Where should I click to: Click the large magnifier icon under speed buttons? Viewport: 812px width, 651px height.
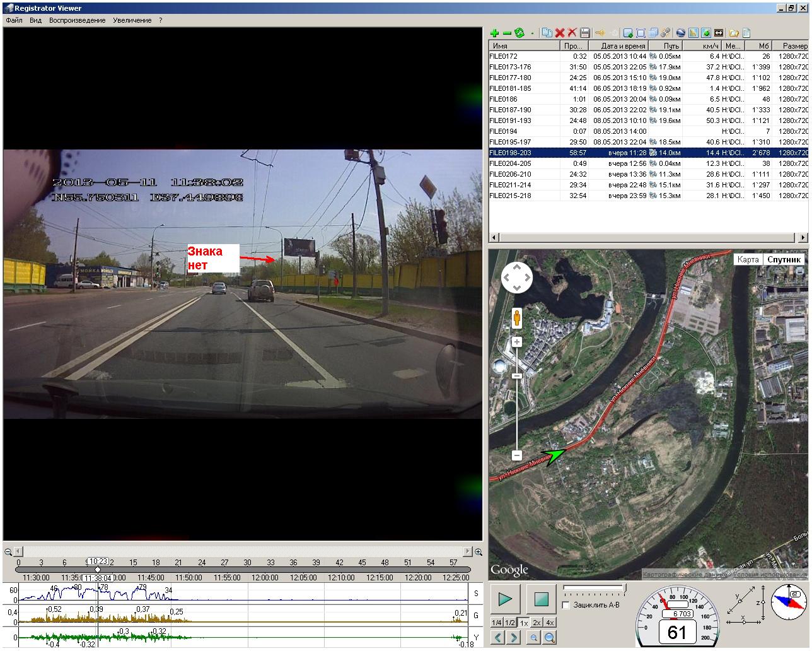tap(550, 638)
